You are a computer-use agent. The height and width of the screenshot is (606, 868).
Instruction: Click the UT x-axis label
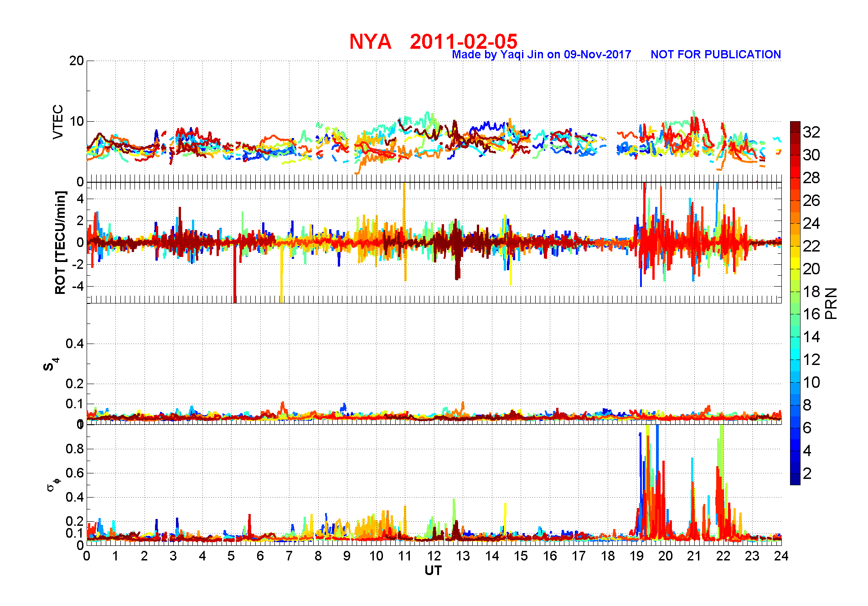(x=434, y=570)
